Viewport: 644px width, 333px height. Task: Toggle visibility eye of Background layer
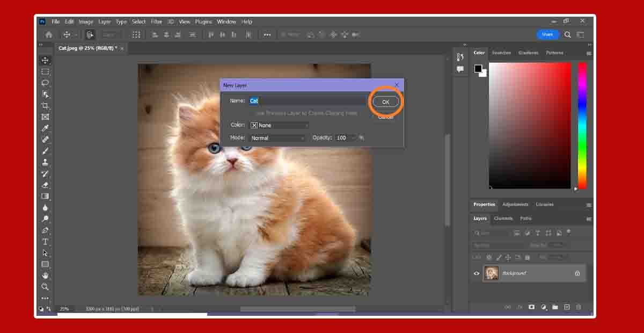(x=476, y=273)
